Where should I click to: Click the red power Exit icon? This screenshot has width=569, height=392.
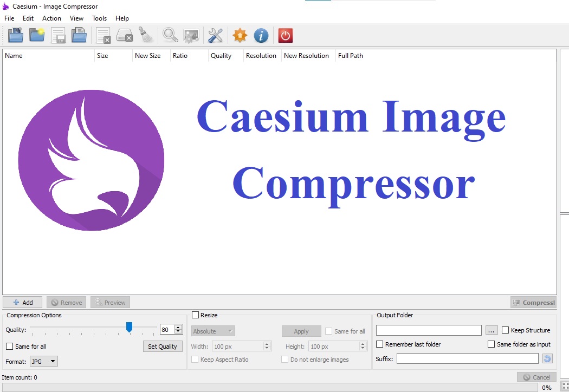[x=286, y=35]
